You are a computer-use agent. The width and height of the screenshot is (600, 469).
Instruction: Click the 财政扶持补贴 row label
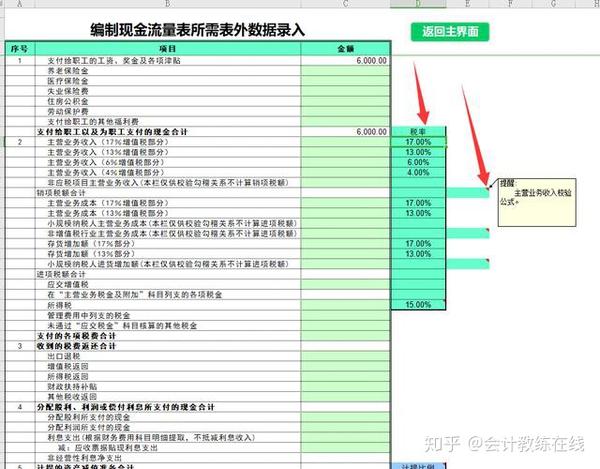(x=72, y=387)
